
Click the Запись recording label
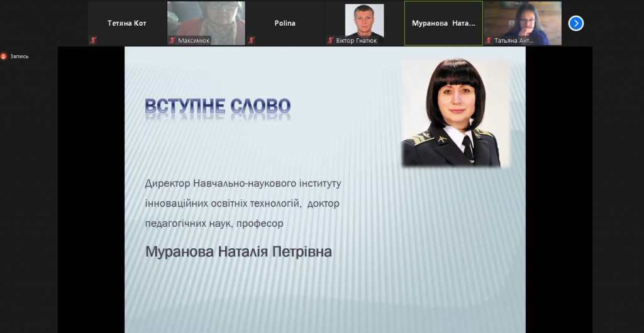click(19, 57)
